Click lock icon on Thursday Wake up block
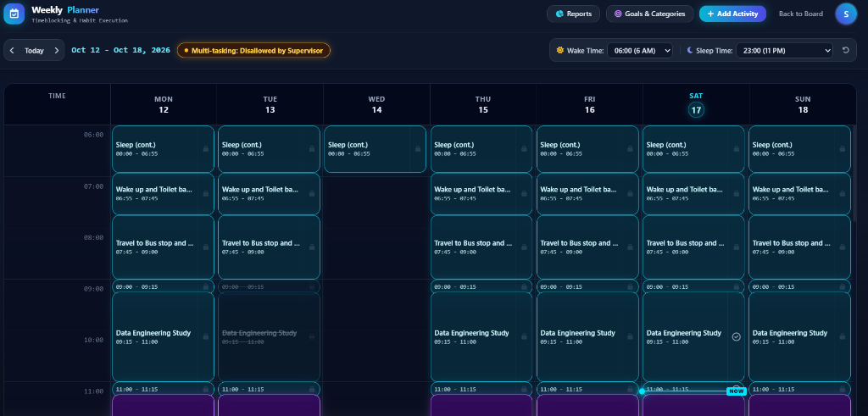868x416 pixels. click(524, 194)
